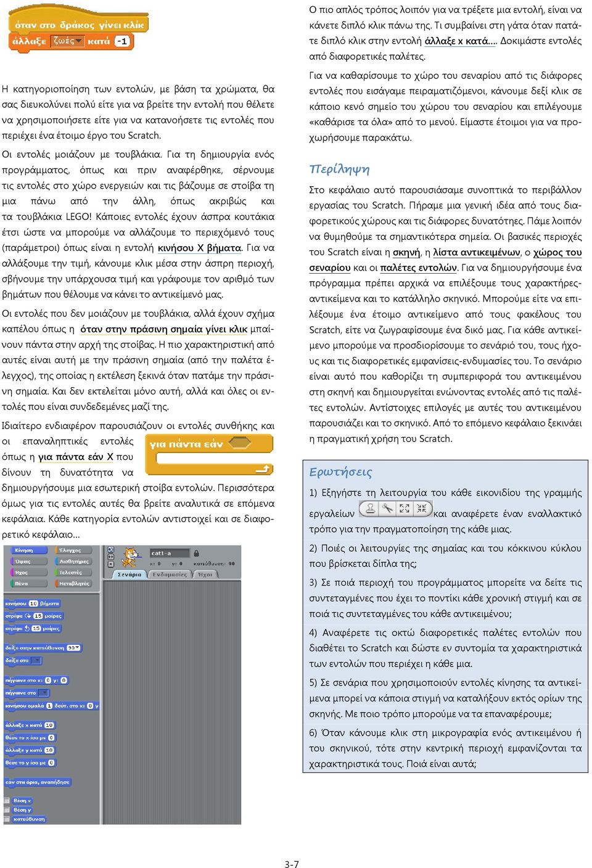This screenshot has width=592, height=868.
Task: Click the underlined term 'λίστα αντικειμένων'
Action: [477, 252]
